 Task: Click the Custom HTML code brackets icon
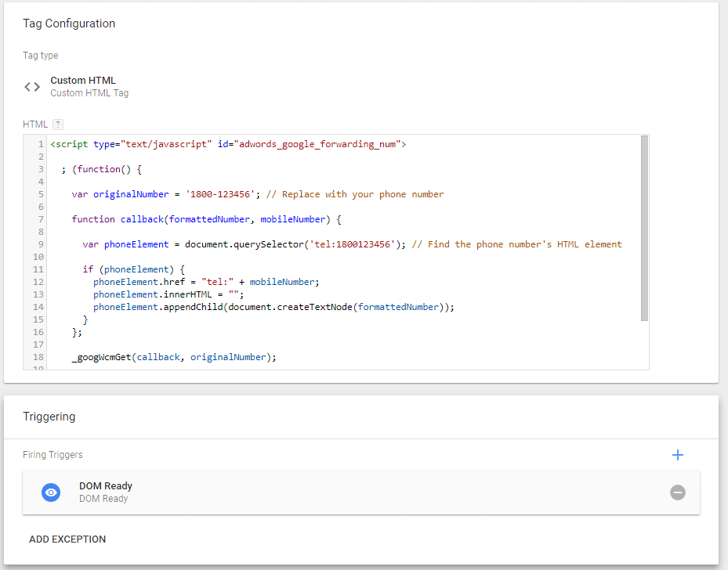32,87
